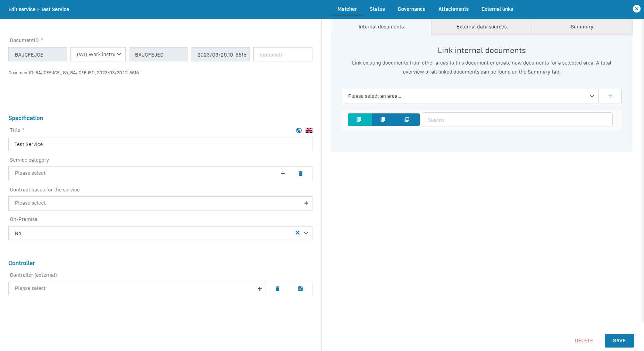Toggle the outlined-stack documents filter button

pyautogui.click(x=407, y=120)
